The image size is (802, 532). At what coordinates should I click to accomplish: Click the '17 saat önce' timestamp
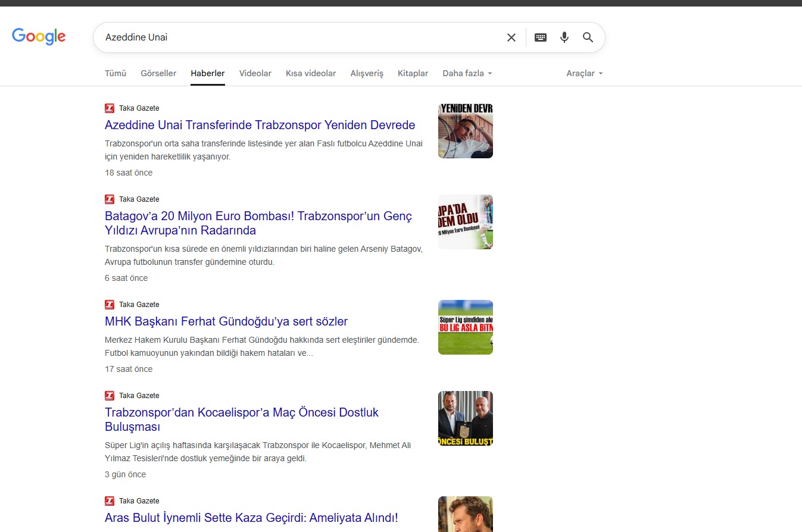tap(129, 369)
